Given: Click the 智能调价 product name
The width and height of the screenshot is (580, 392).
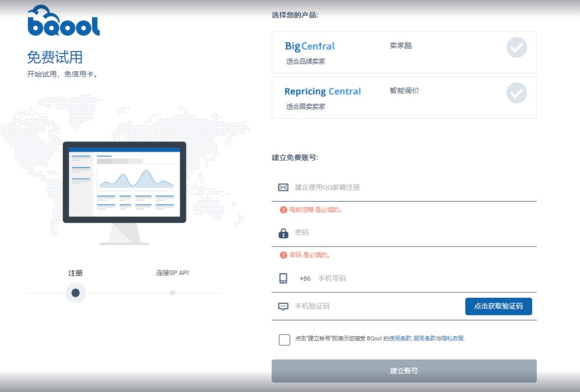Looking at the screenshot, I should click(x=404, y=91).
